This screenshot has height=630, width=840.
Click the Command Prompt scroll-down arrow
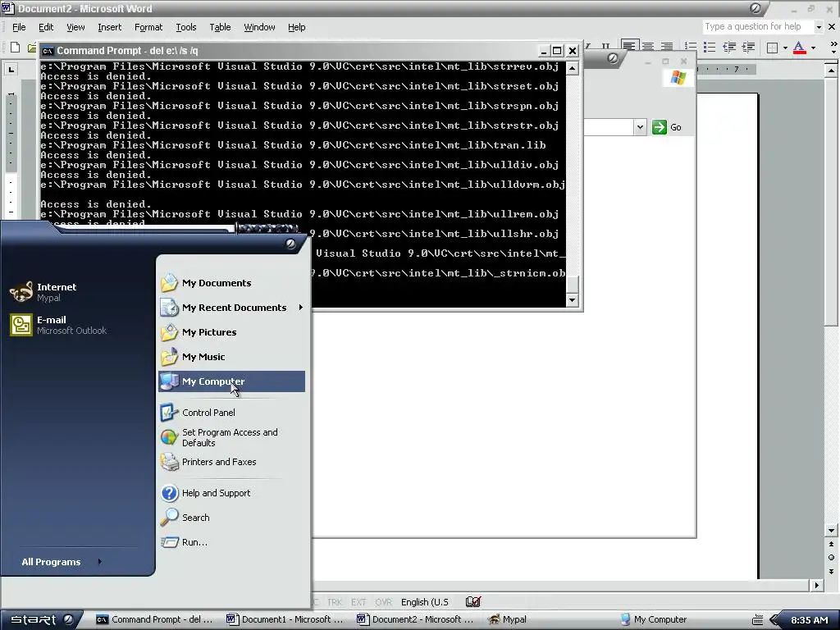point(572,300)
